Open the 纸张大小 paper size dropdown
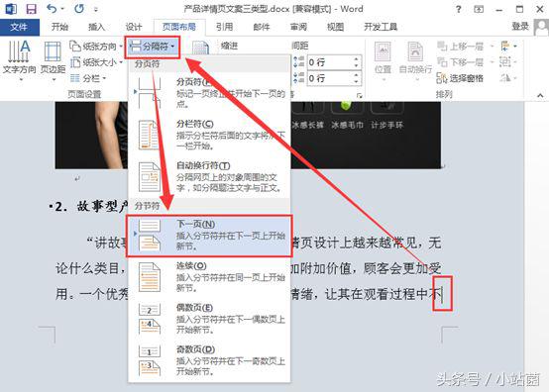549x392 pixels. coord(96,62)
